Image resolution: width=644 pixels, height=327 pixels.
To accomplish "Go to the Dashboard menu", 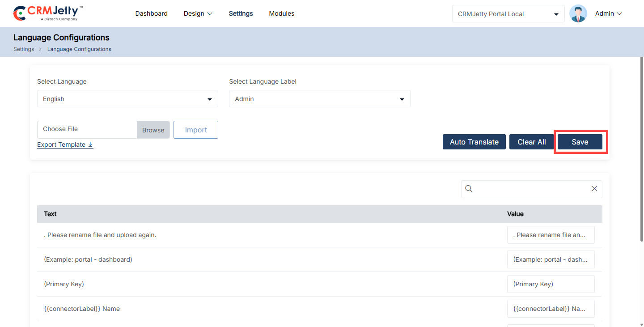I will point(152,14).
